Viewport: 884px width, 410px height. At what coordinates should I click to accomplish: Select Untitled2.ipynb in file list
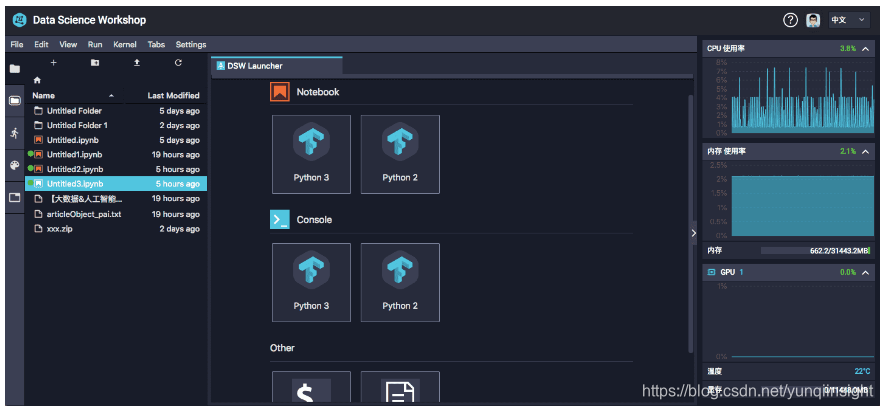tap(116, 169)
